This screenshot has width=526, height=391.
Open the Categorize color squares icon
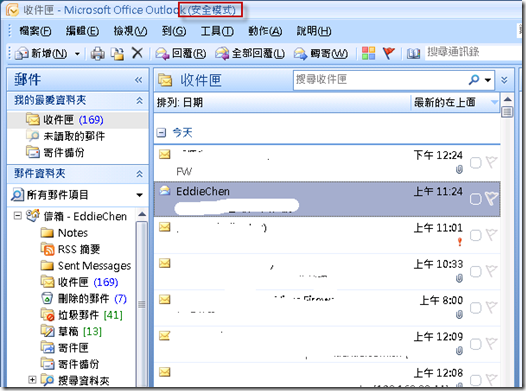368,53
